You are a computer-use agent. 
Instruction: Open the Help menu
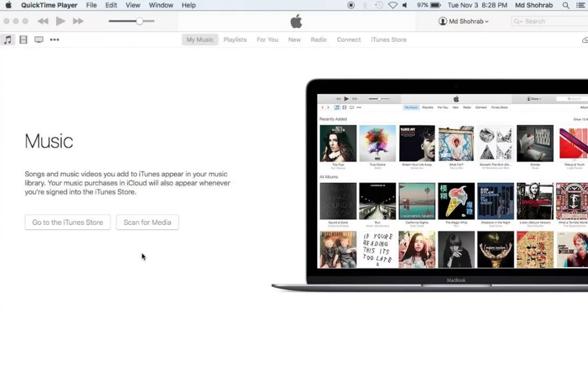[x=189, y=5]
